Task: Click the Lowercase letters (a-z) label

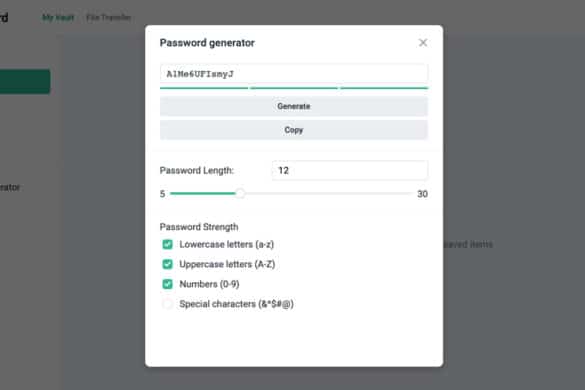Action: click(x=226, y=244)
